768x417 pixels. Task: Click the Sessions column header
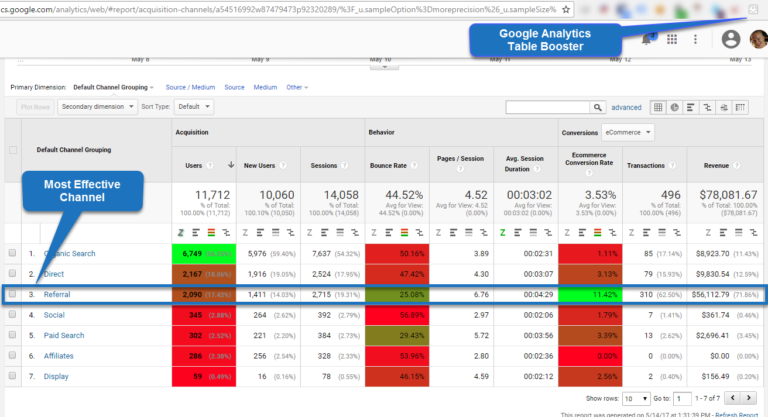point(324,166)
